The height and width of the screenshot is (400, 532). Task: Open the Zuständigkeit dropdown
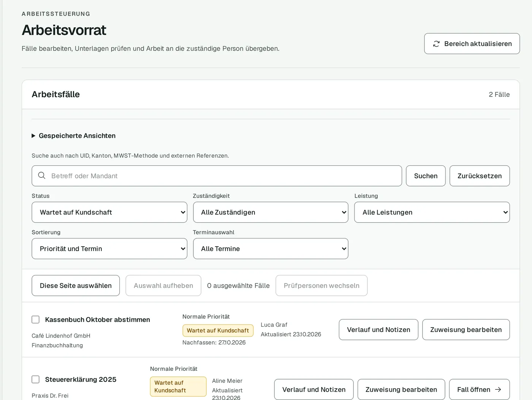coord(271,212)
